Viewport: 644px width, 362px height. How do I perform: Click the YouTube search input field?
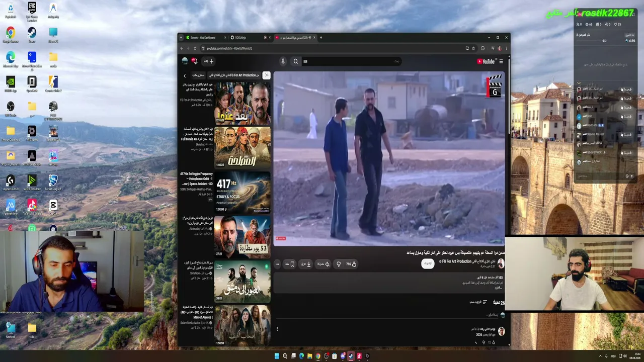pos(351,61)
